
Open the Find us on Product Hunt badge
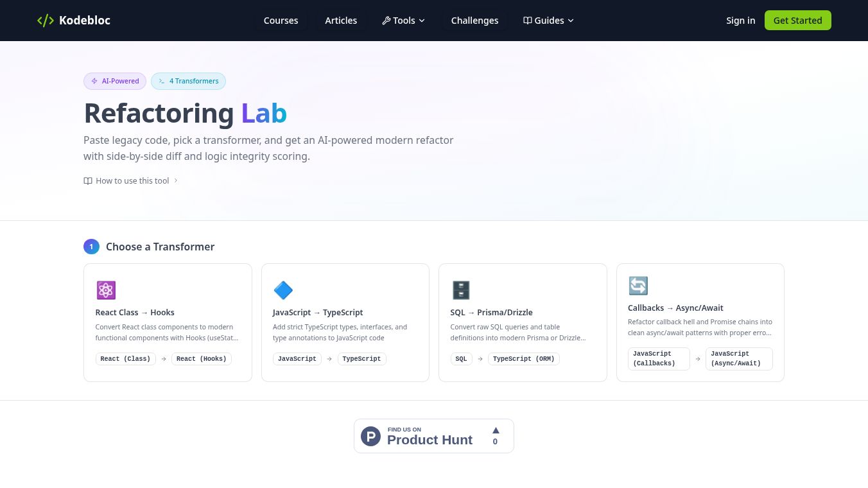[434, 436]
